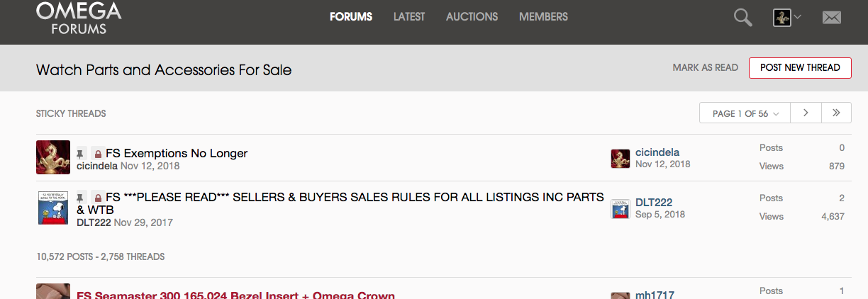This screenshot has width=868, height=299.
Task: Go to next page arrow
Action: [806, 113]
